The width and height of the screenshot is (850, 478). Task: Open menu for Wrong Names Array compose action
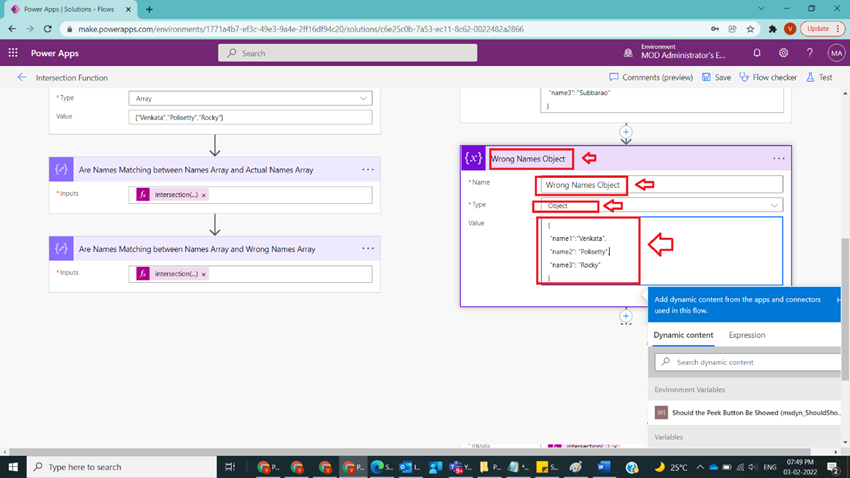tap(368, 249)
